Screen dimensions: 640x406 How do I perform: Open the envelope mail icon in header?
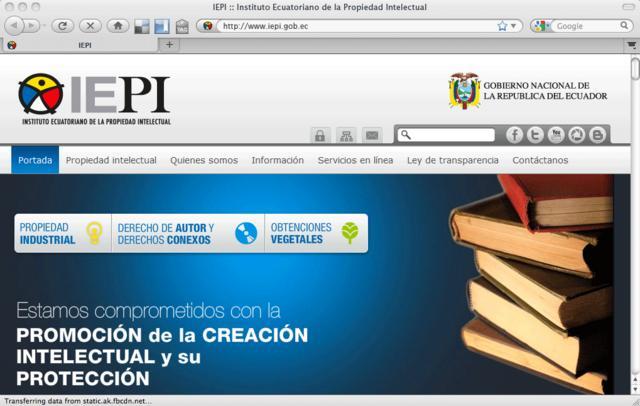click(372, 135)
